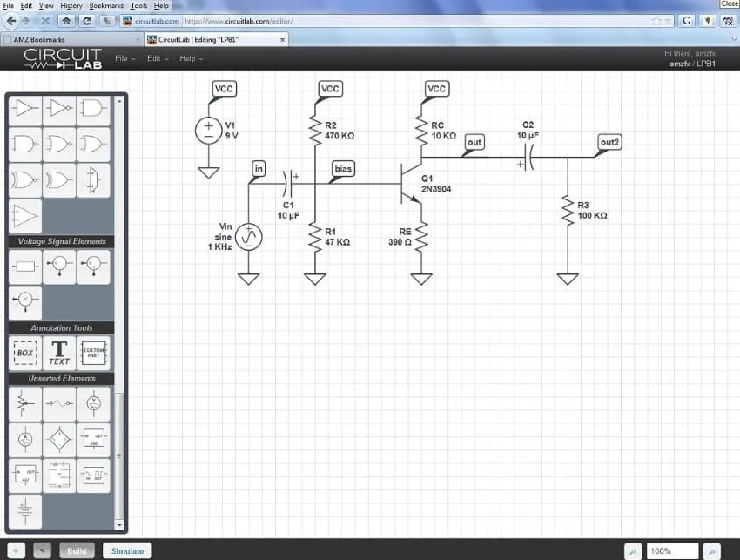The image size is (740, 560).
Task: Open the CircuitLab Help menu
Action: click(x=187, y=58)
